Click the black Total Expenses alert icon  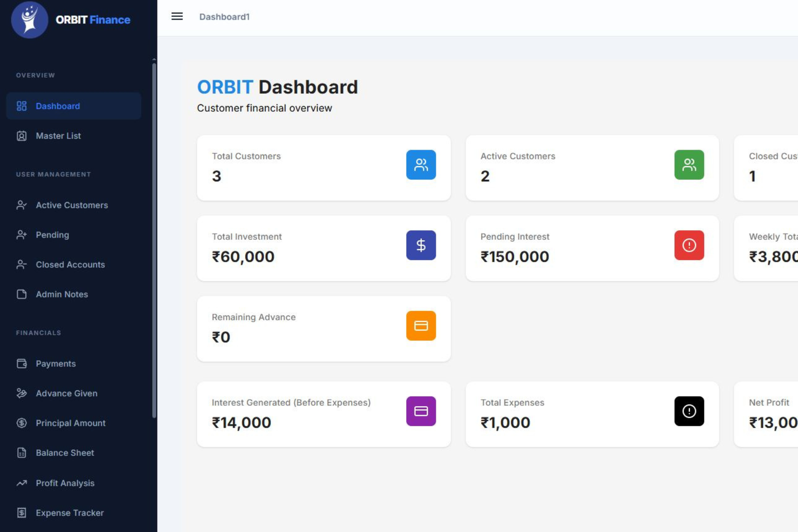coord(689,411)
